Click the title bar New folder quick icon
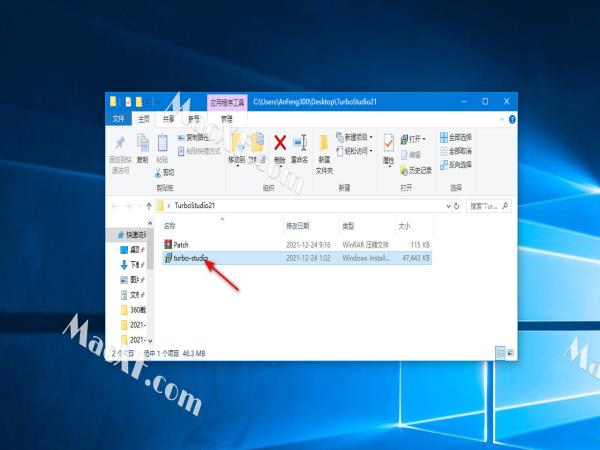 coord(139,102)
